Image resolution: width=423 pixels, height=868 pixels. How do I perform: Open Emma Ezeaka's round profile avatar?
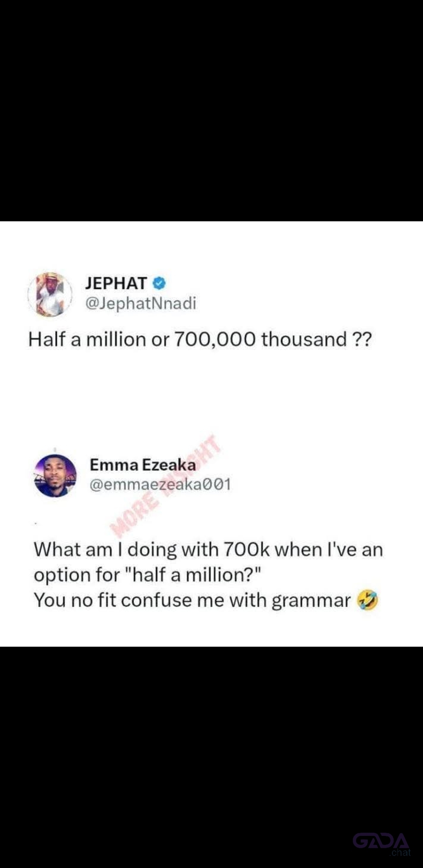[55, 476]
